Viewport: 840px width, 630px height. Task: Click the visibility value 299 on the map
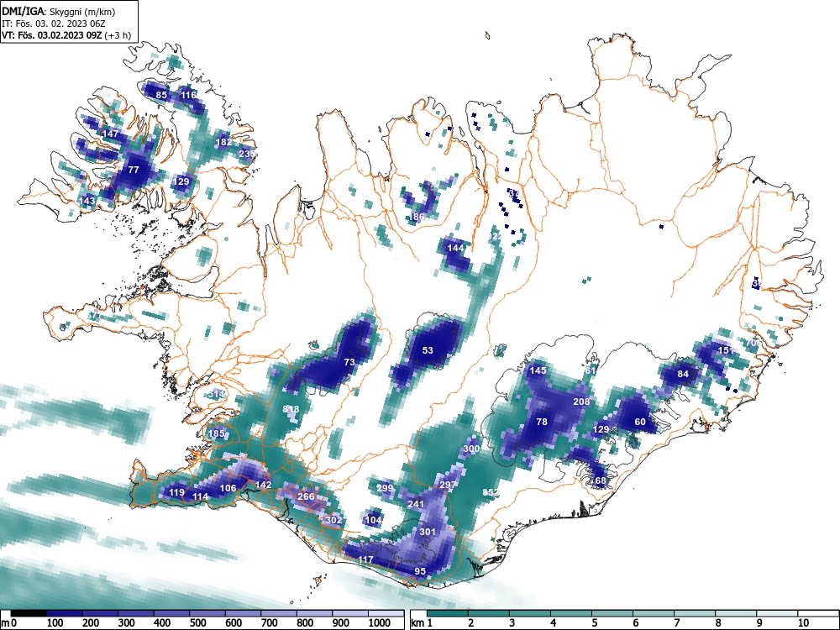click(x=385, y=488)
